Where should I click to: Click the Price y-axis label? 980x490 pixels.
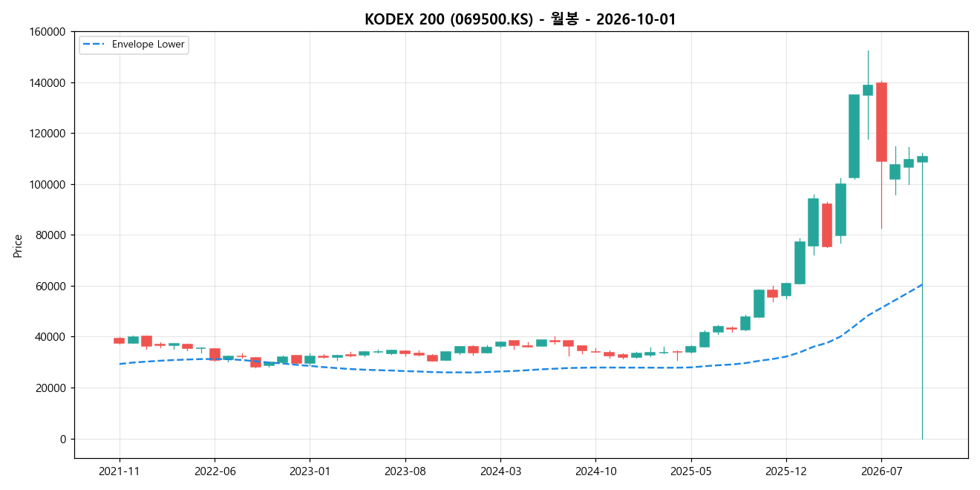click(18, 245)
